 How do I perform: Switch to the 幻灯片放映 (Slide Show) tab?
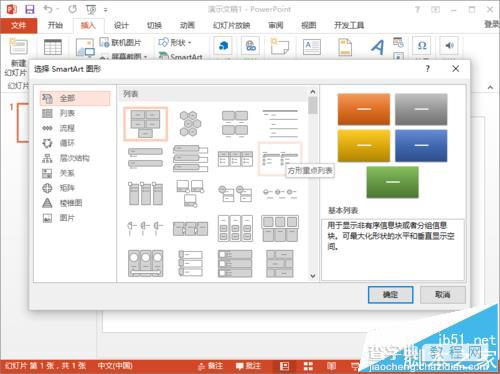231,25
